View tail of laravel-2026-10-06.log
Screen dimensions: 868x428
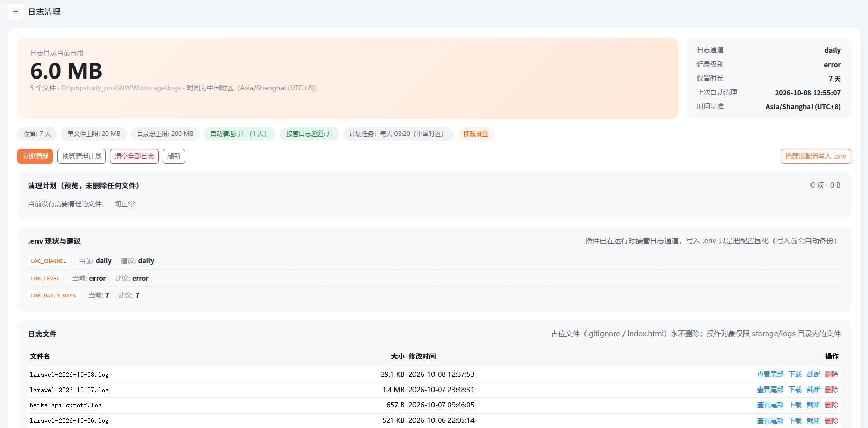(770, 421)
